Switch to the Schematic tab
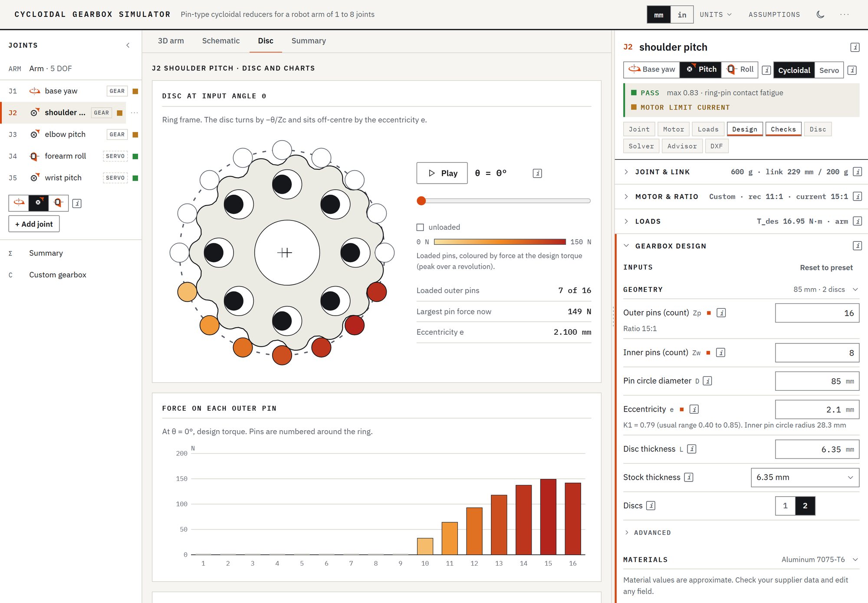 221,41
